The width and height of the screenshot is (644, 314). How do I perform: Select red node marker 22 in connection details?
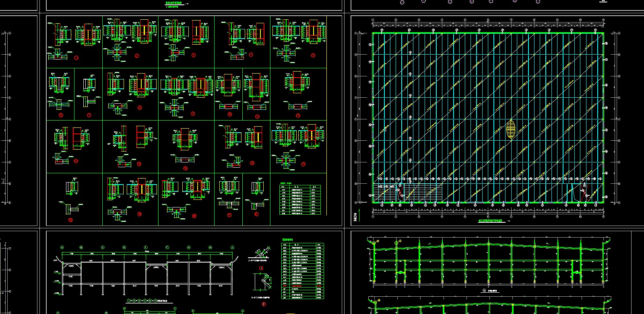click(x=257, y=214)
